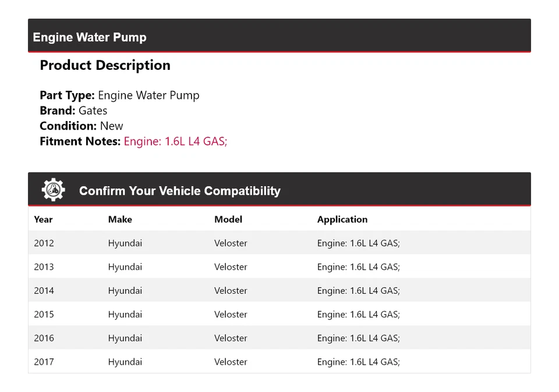Viewport: 559px width, 392px height.
Task: Click the Product Description heading
Action: (x=105, y=65)
